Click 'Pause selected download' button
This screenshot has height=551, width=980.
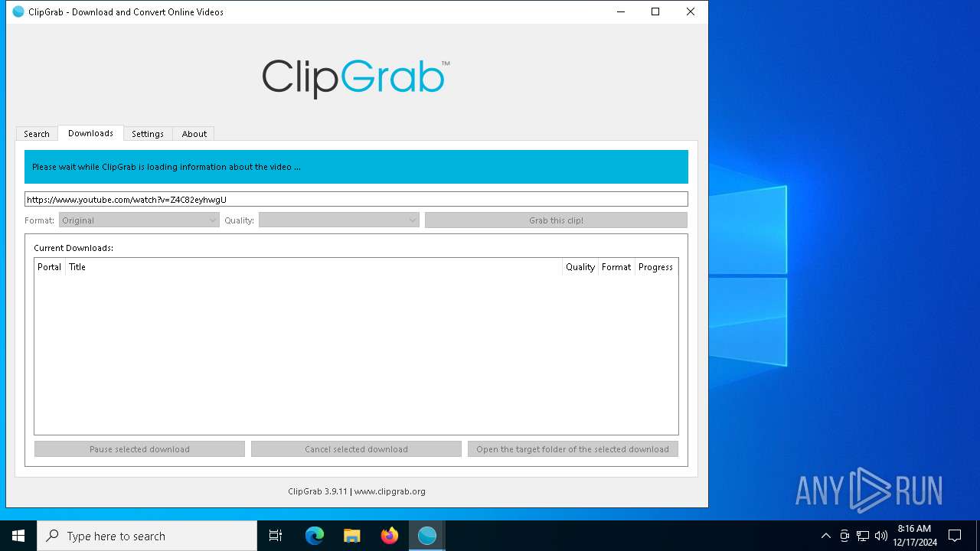pyautogui.click(x=139, y=449)
